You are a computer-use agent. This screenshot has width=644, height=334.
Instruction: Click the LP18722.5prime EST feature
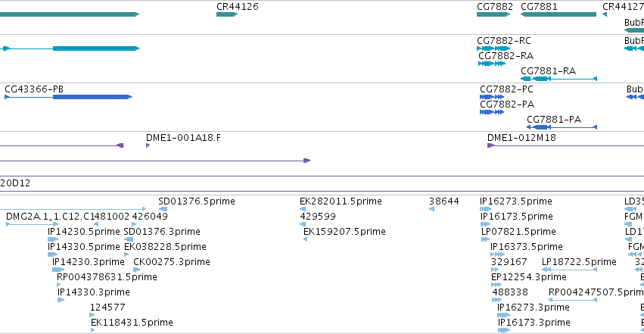pyautogui.click(x=569, y=270)
